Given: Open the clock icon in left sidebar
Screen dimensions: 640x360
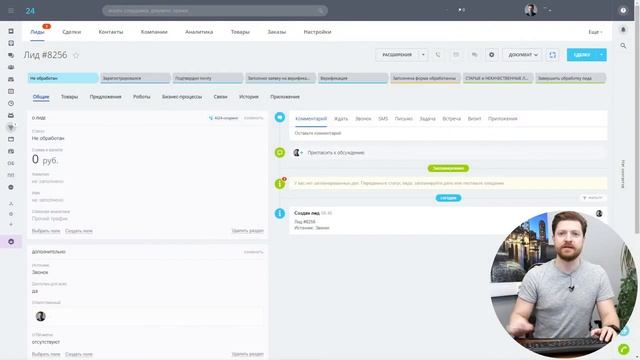Looking at the screenshot, I should coord(11,103).
